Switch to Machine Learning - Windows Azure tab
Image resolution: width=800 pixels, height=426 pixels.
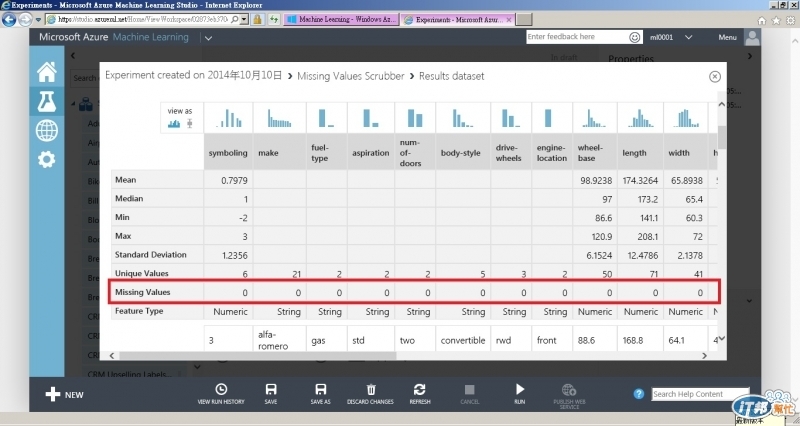pyautogui.click(x=341, y=19)
